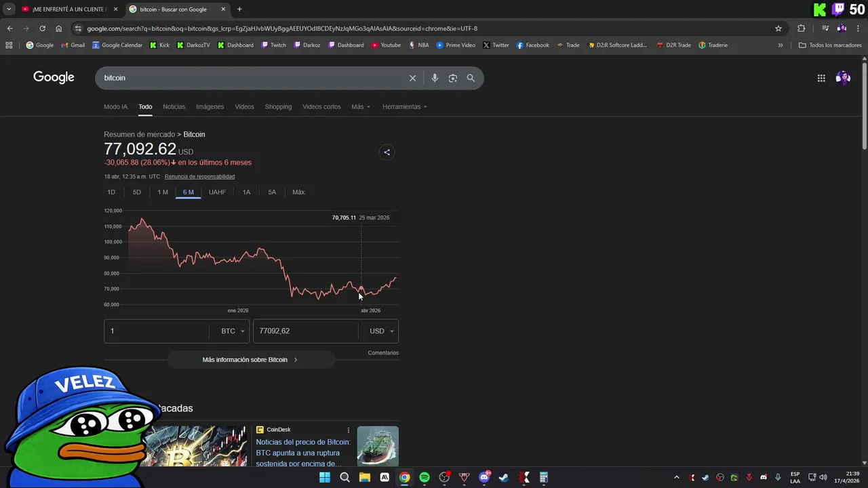
Task: Open the Twitch bookmark
Action: 274,45
